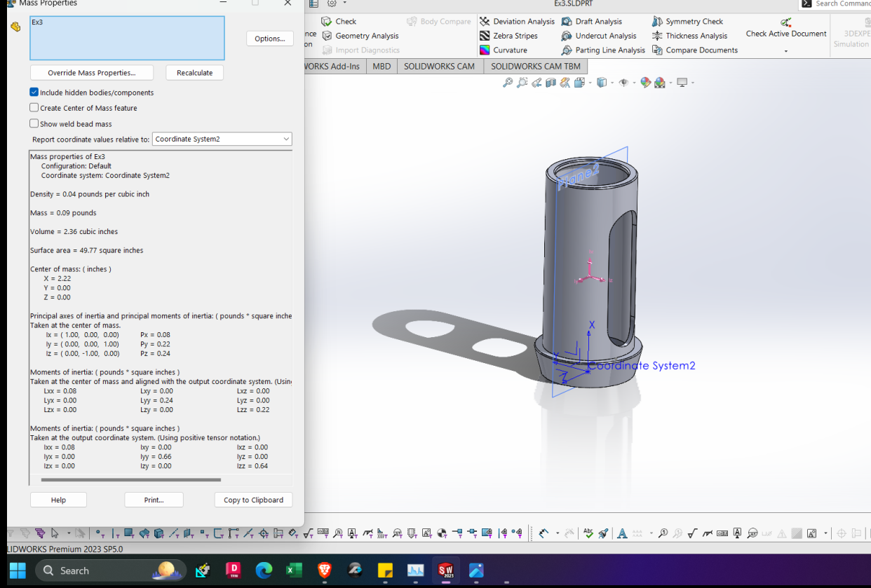
Task: Click the Format Painter icon in bottom toolbar
Action: 603,533
